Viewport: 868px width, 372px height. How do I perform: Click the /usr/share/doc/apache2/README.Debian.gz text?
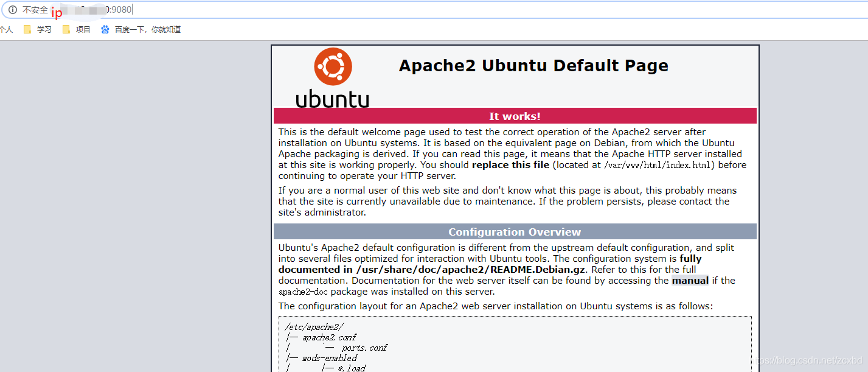(471, 270)
